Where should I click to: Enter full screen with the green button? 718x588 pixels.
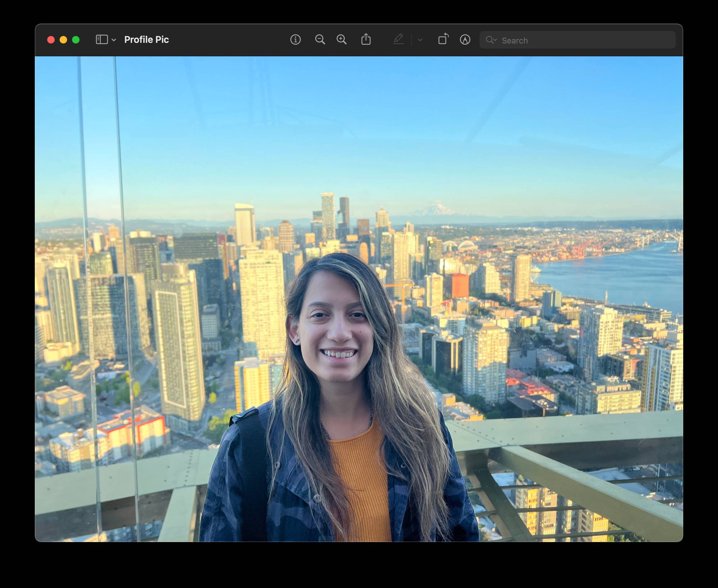[76, 40]
